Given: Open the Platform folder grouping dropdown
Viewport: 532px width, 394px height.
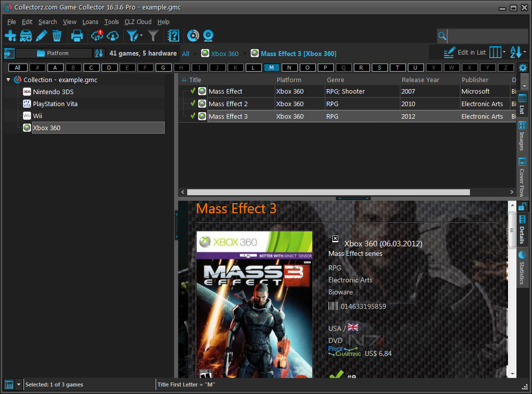Looking at the screenshot, I should (54, 53).
